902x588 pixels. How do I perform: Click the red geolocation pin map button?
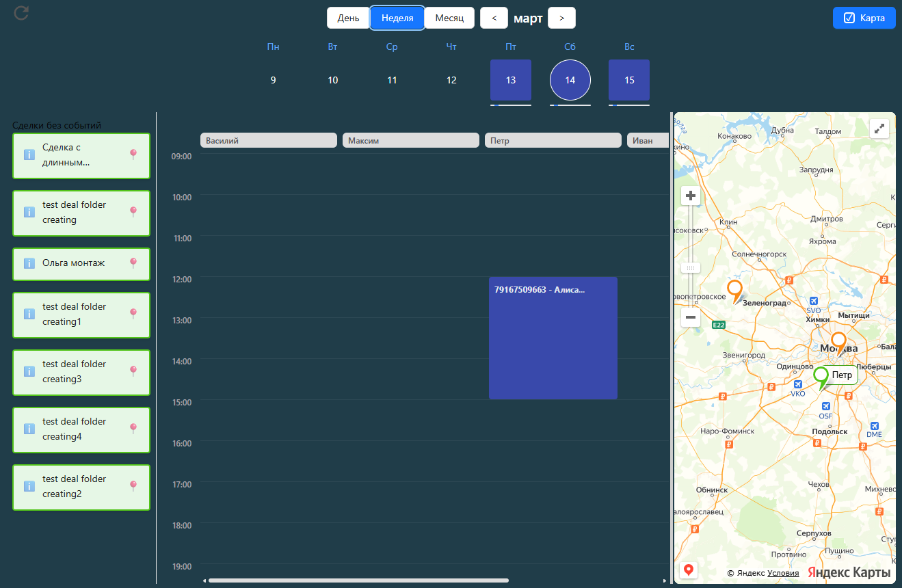coord(689,570)
